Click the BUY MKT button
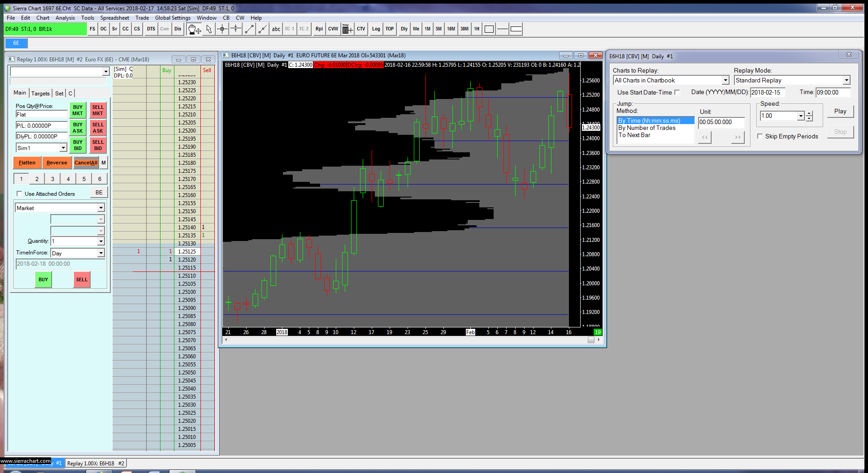 coord(78,110)
